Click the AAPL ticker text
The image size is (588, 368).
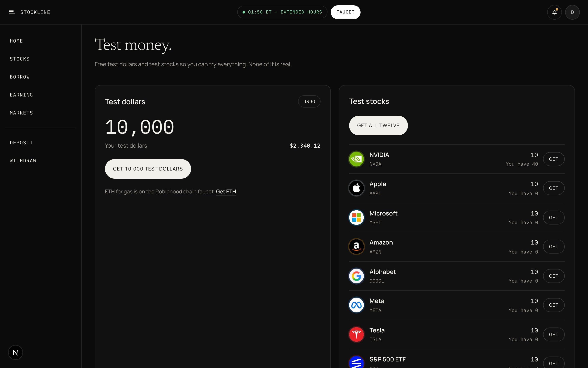coord(375,193)
